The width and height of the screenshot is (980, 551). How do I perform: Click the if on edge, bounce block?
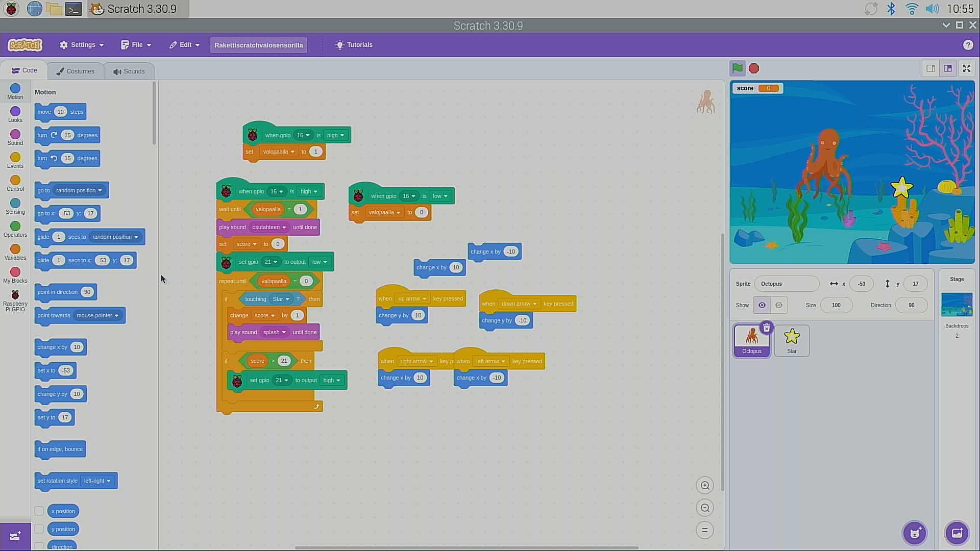point(60,449)
